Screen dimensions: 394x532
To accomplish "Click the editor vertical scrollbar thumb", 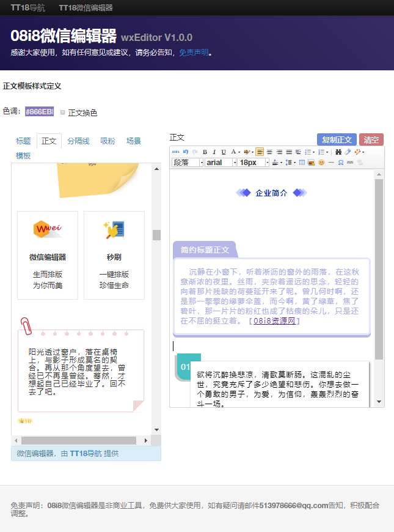I will (x=379, y=269).
